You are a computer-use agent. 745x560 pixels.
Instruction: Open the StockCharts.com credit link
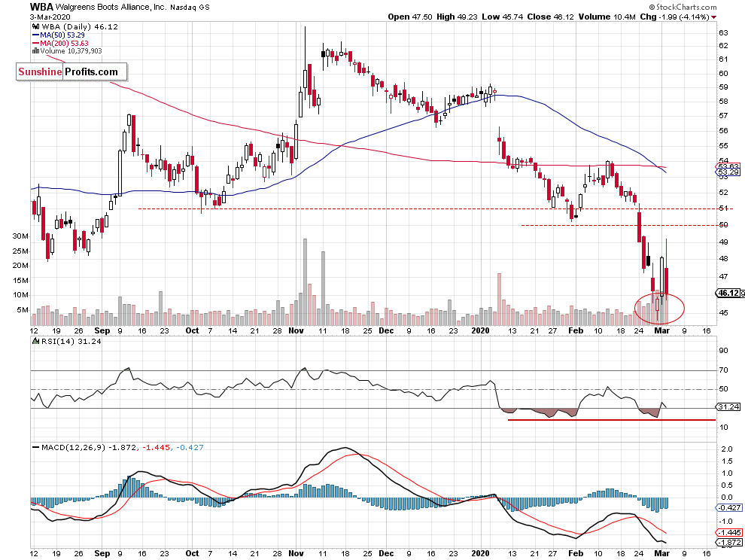point(686,7)
